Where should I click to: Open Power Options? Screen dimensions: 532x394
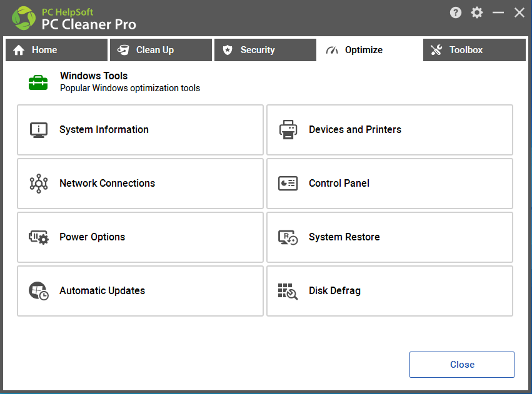[141, 237]
